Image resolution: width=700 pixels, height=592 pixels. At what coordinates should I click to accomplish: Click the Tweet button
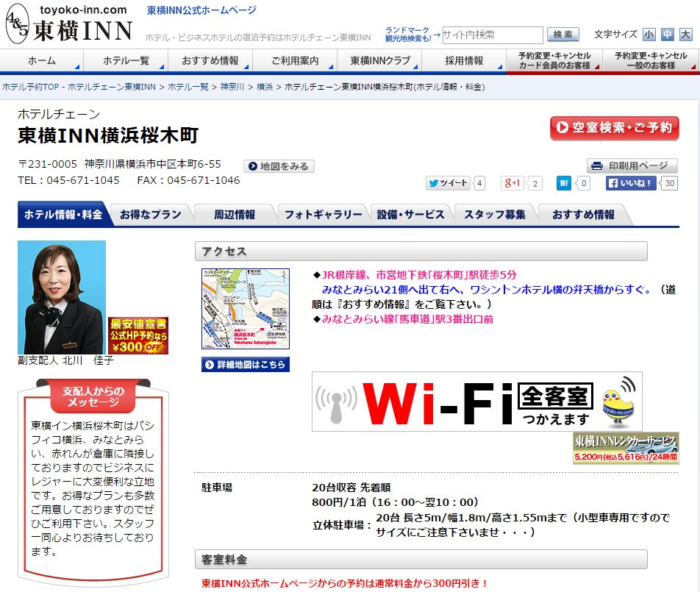448,183
